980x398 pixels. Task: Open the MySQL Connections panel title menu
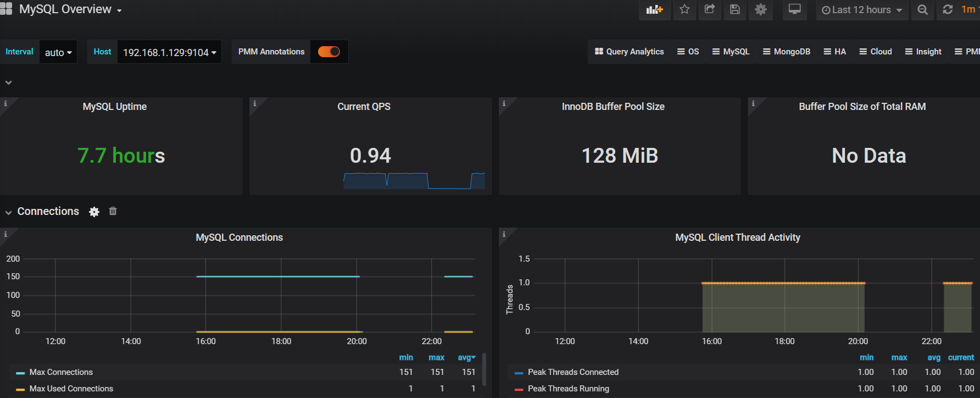pos(240,237)
